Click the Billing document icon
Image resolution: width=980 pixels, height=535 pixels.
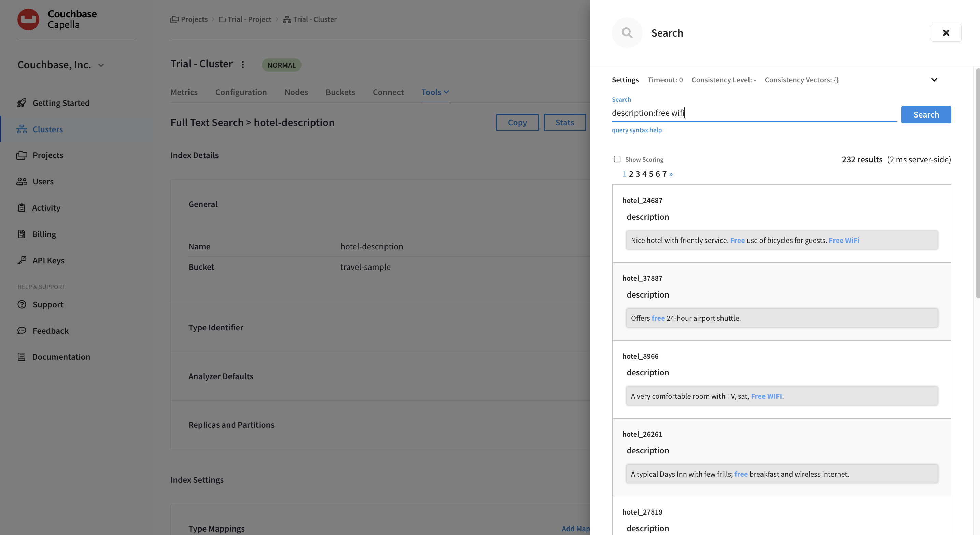pyautogui.click(x=22, y=234)
